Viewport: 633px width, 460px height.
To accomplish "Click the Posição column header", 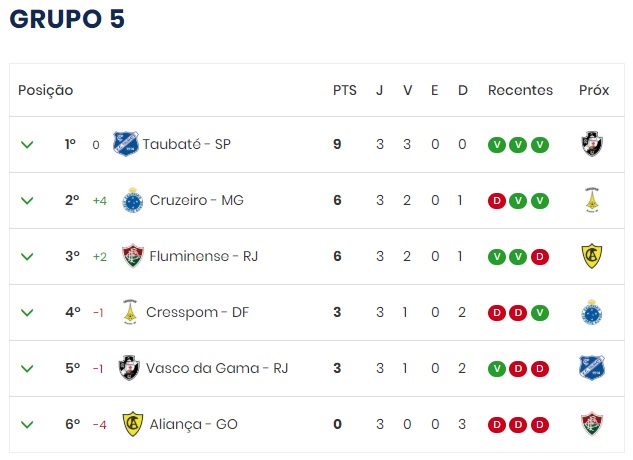I will (x=46, y=90).
